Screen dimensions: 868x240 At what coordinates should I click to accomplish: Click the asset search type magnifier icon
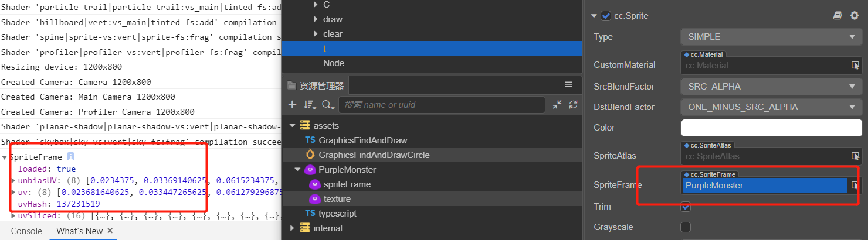327,105
